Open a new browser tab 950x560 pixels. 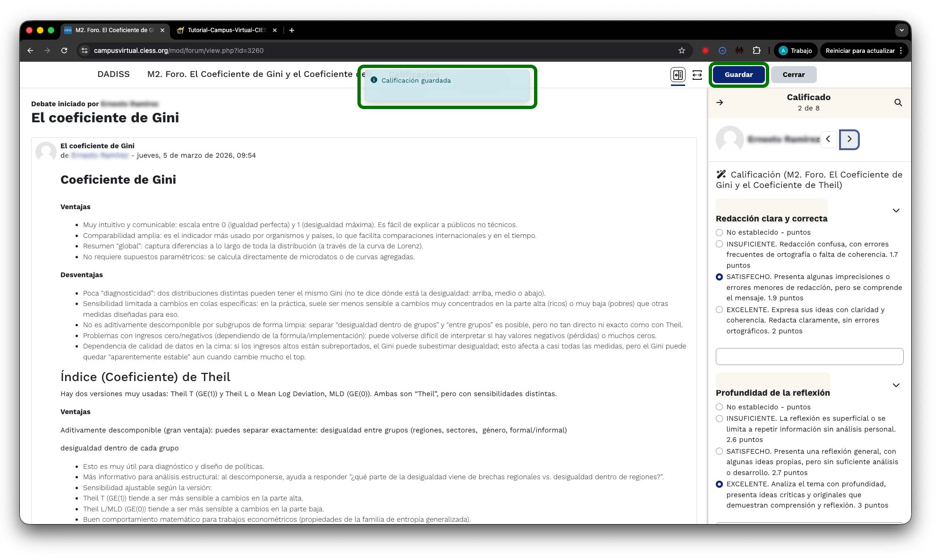pos(292,30)
